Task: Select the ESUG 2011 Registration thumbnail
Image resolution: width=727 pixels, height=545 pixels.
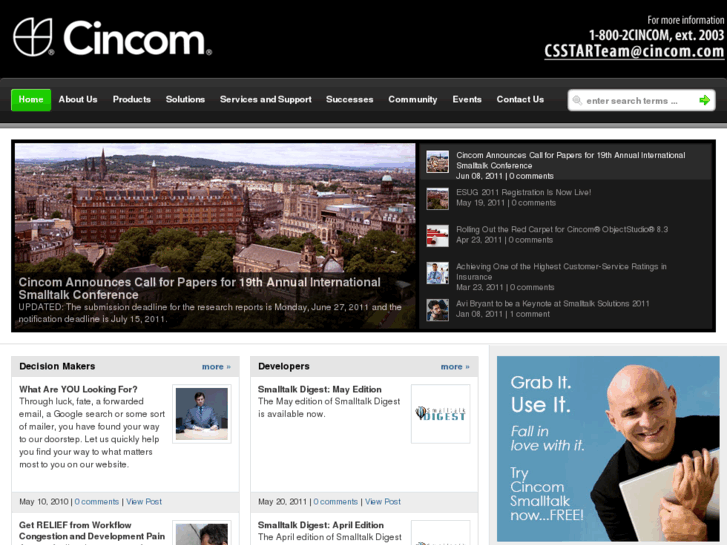Action: coord(437,199)
